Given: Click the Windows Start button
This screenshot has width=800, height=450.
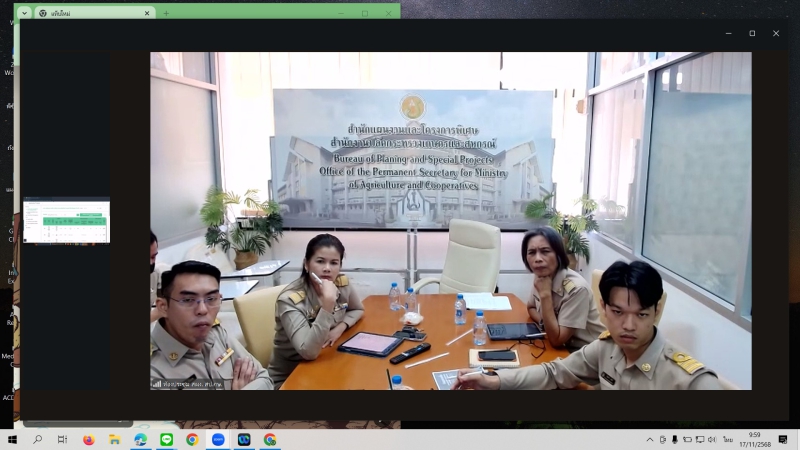Looking at the screenshot, I should coord(13,439).
